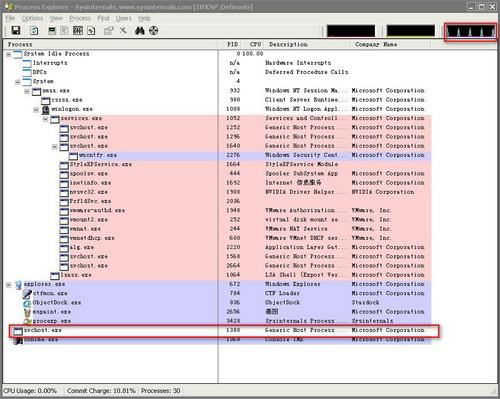Open System Information via toolbar icon
The height and width of the screenshot is (399, 500).
tap(52, 31)
